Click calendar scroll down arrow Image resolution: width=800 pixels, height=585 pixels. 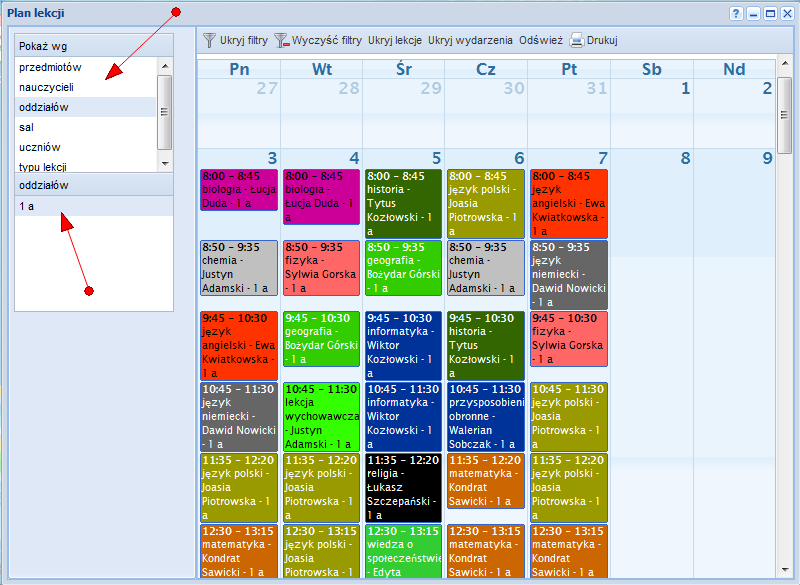pos(785,570)
